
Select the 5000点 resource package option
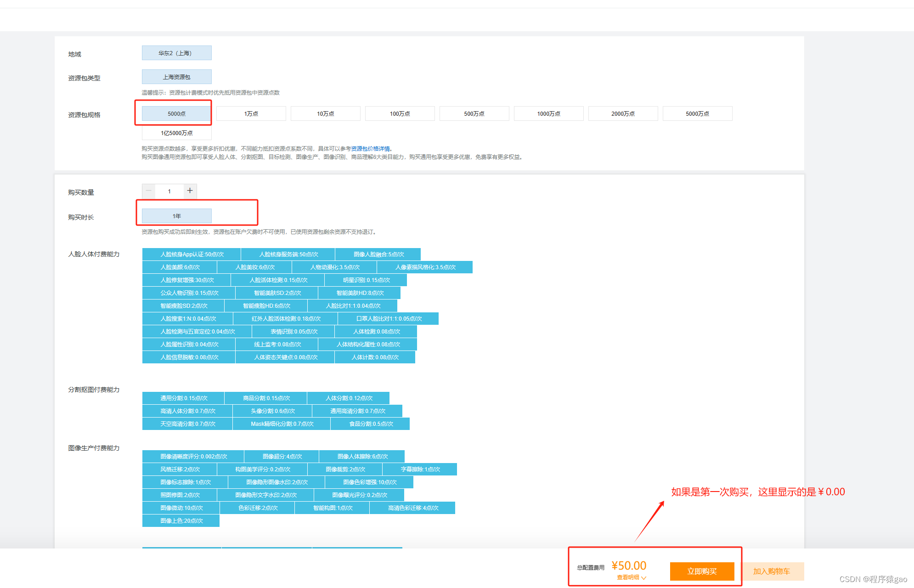click(176, 113)
